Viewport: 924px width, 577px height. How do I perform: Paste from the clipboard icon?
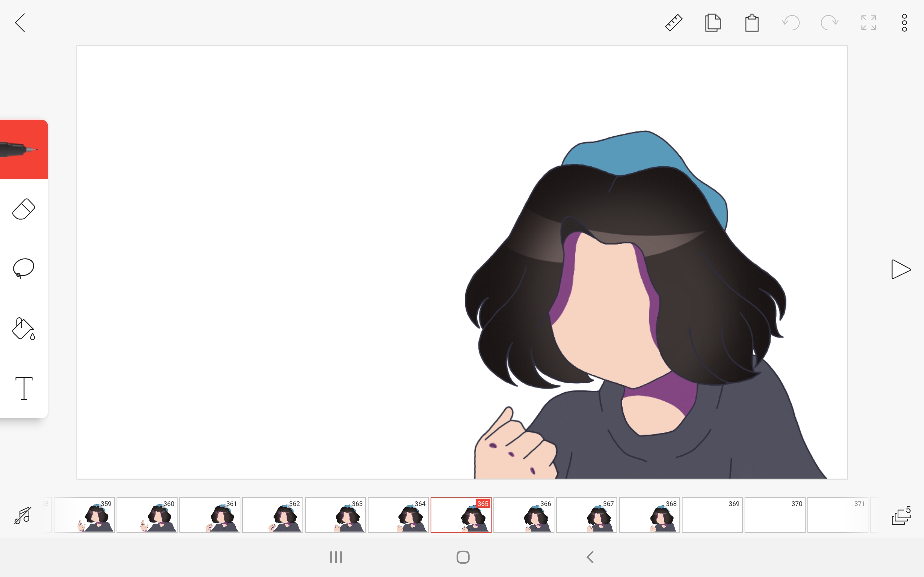pos(752,23)
